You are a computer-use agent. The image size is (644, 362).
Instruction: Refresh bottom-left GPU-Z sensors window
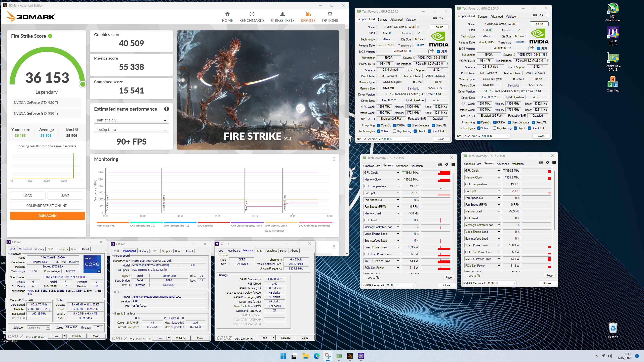point(447,164)
